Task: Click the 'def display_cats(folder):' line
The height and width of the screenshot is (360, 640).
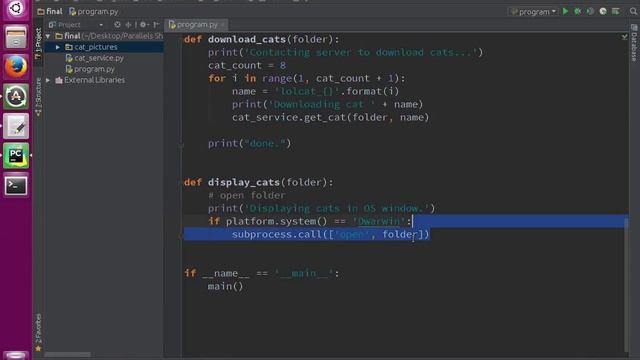Action: 258,182
